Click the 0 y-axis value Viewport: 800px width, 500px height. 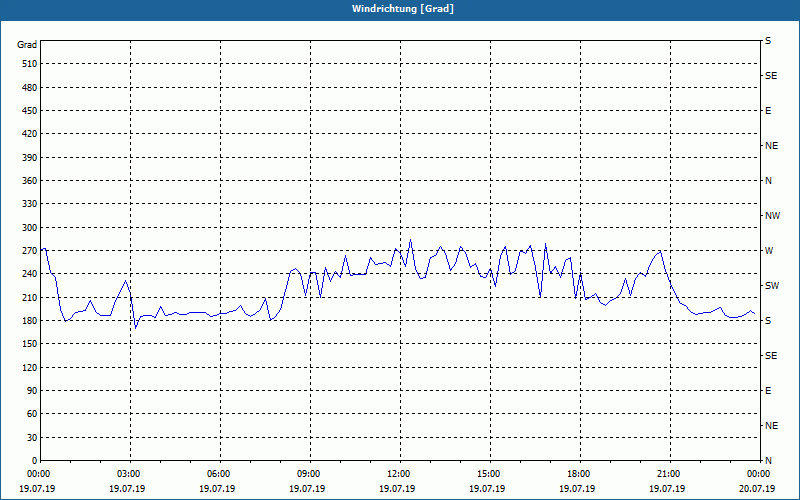coord(35,461)
